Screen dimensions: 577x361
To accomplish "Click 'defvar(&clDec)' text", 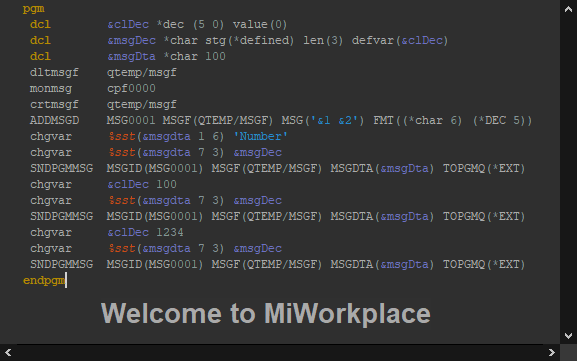I will (x=400, y=40).
